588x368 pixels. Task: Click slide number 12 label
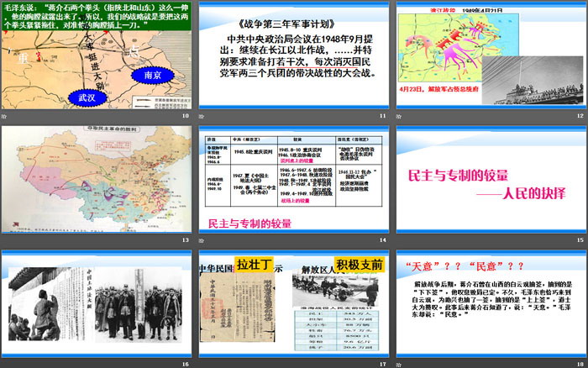click(x=580, y=116)
